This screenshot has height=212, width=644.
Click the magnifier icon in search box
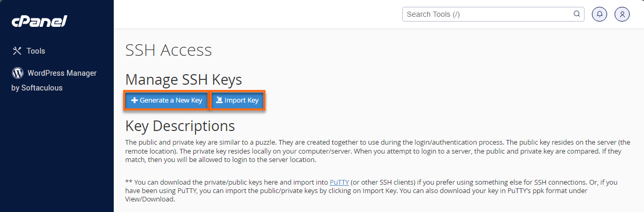coord(577,14)
